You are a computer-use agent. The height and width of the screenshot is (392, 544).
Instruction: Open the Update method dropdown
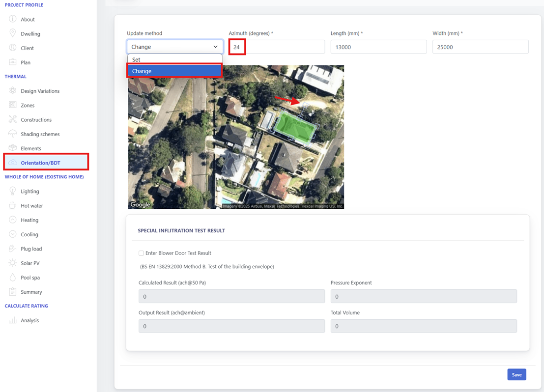[175, 47]
